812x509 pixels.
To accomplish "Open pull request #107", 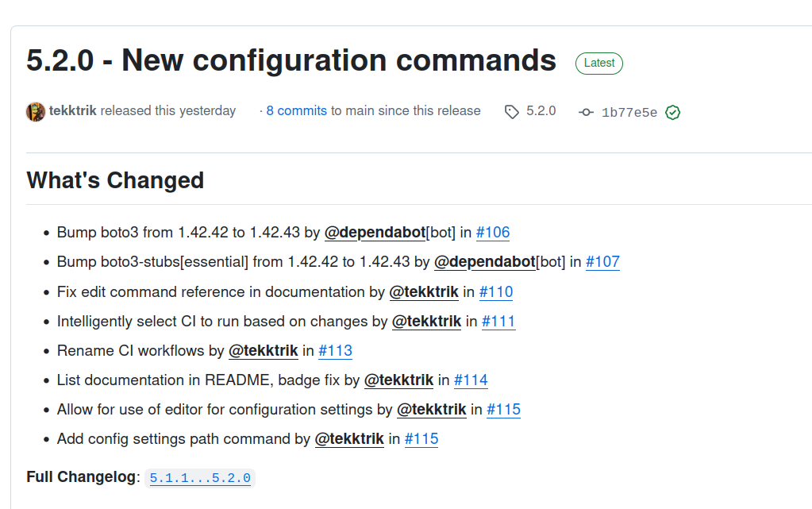I will click(x=602, y=262).
